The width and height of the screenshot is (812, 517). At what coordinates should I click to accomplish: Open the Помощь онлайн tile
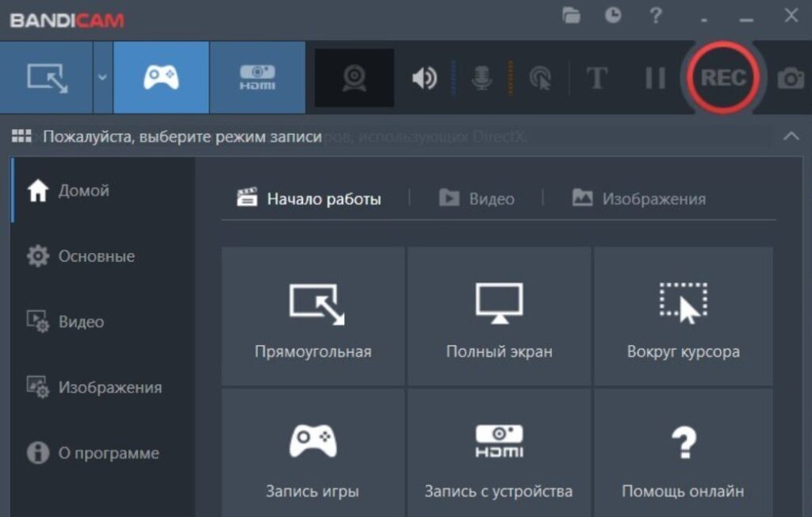[684, 454]
